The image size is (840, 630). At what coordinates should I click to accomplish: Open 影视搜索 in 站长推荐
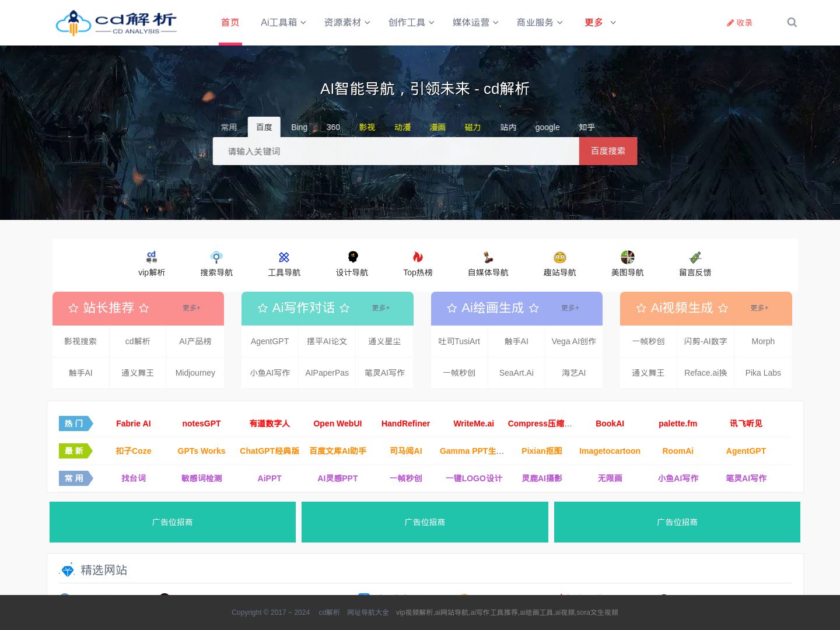click(80, 341)
